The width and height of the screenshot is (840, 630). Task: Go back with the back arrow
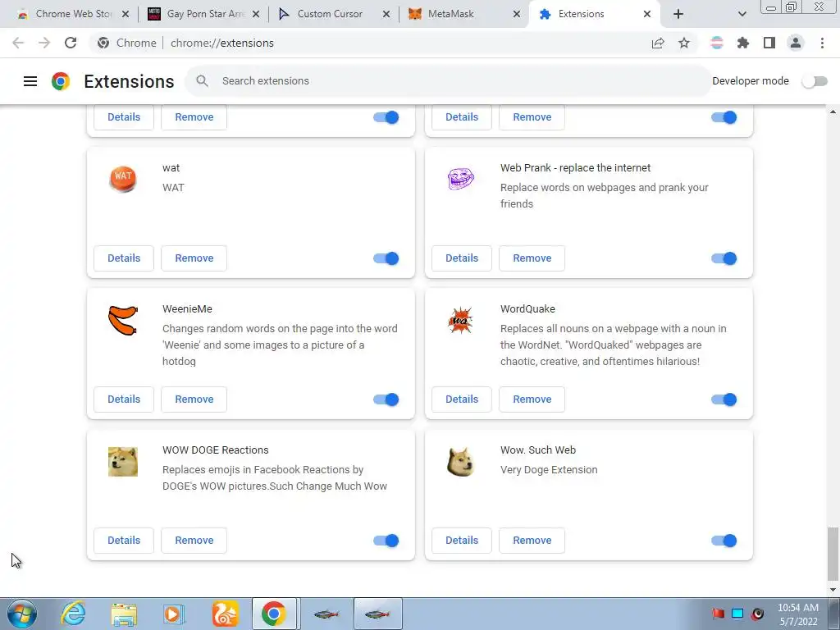pos(18,43)
